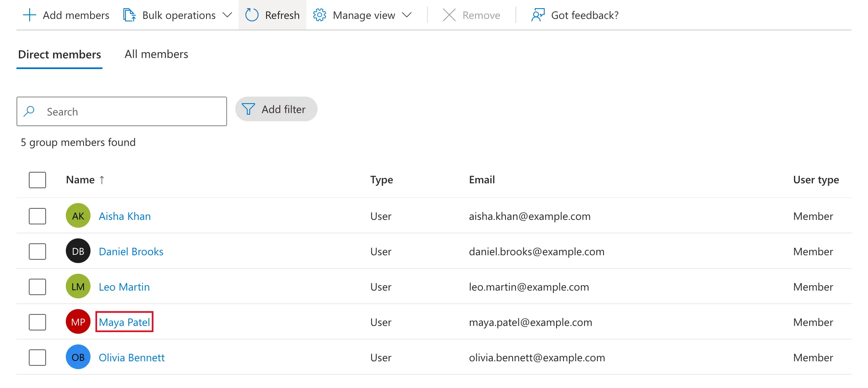Click the MP avatar for Maya Patel
Image resolution: width=868 pixels, height=388 pixels.
[x=78, y=322]
